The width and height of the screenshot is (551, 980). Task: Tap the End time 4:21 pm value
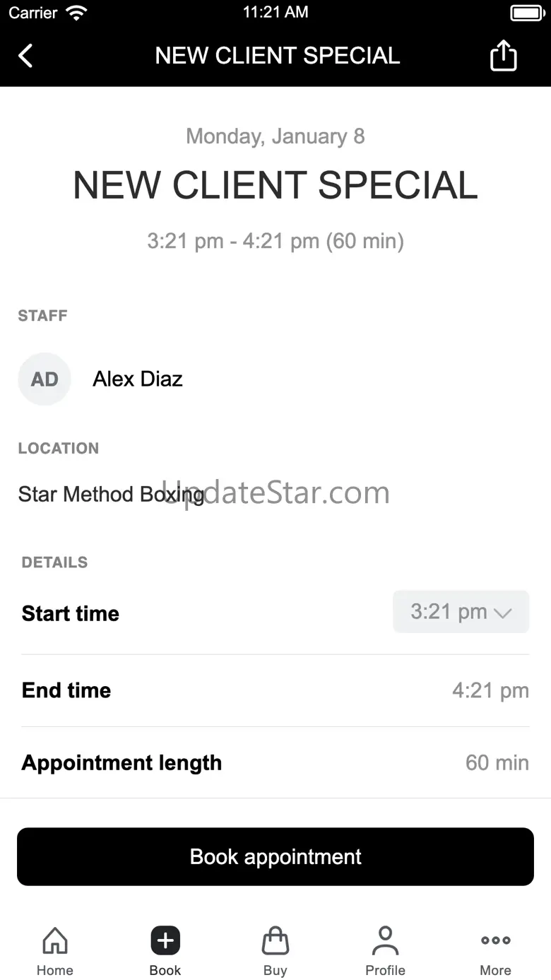[x=490, y=690]
